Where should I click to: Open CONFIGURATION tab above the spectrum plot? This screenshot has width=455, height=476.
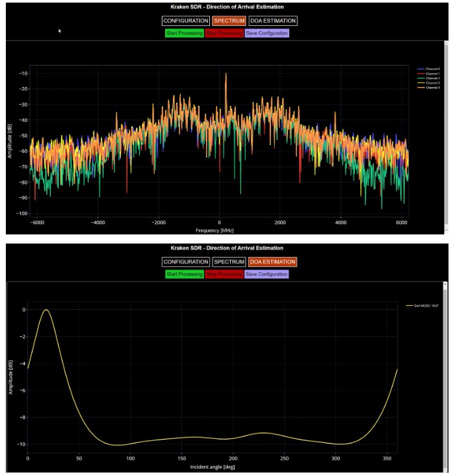pos(186,21)
